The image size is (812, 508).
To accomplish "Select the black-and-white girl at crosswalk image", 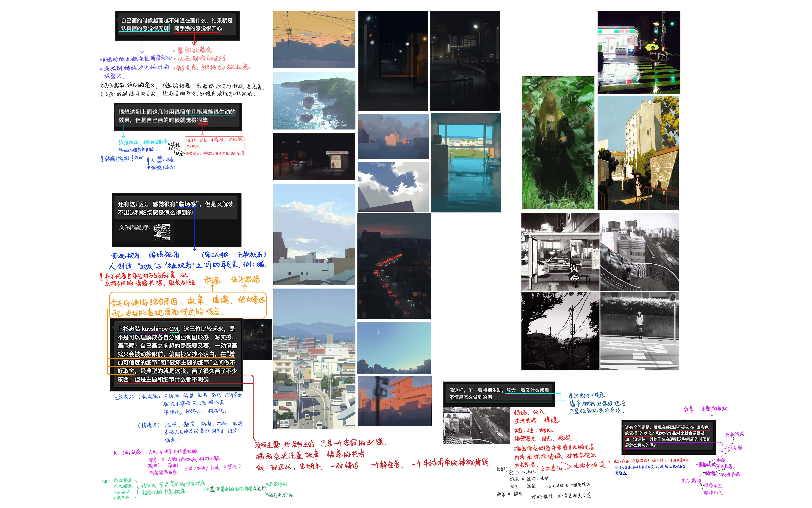I will 640,331.
